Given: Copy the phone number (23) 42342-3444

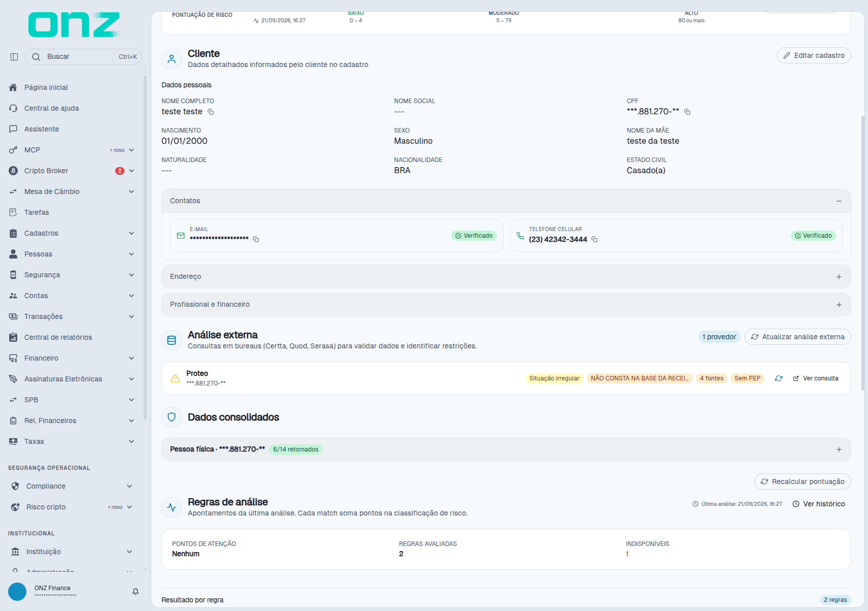Looking at the screenshot, I should [x=594, y=239].
